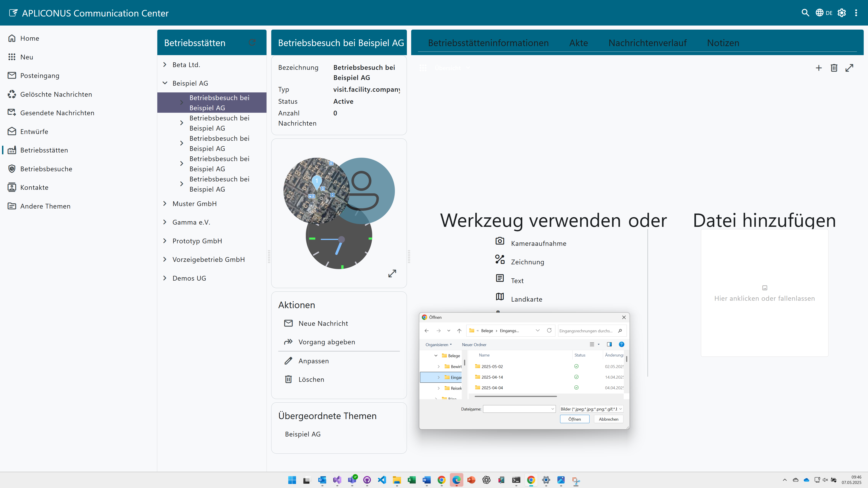
Task: Open the search icon in the header
Action: pyautogui.click(x=805, y=13)
